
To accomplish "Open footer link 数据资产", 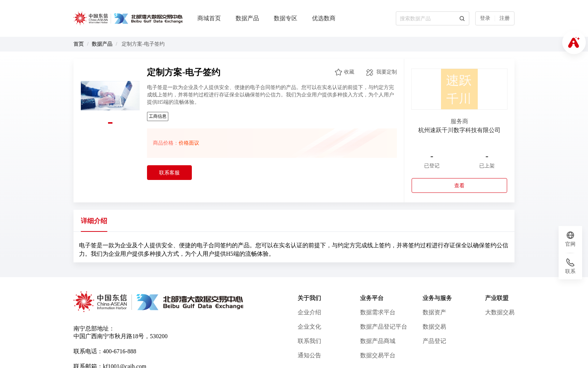I will tap(434, 312).
